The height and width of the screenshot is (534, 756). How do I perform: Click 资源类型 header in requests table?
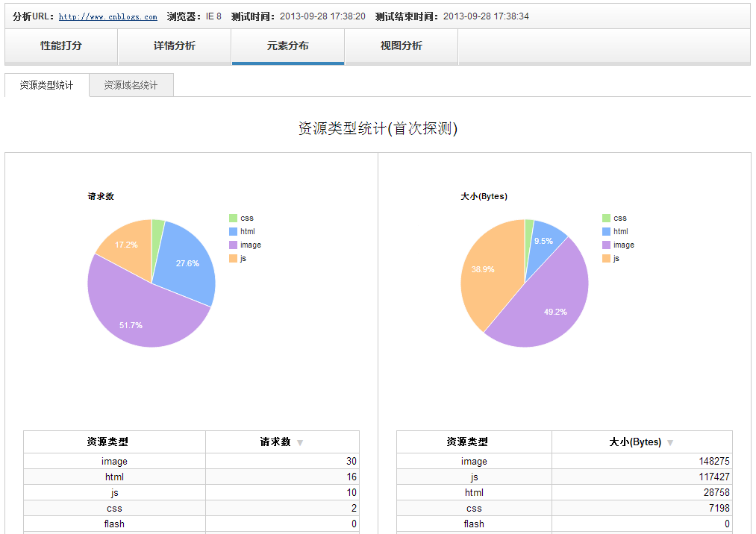[115, 442]
